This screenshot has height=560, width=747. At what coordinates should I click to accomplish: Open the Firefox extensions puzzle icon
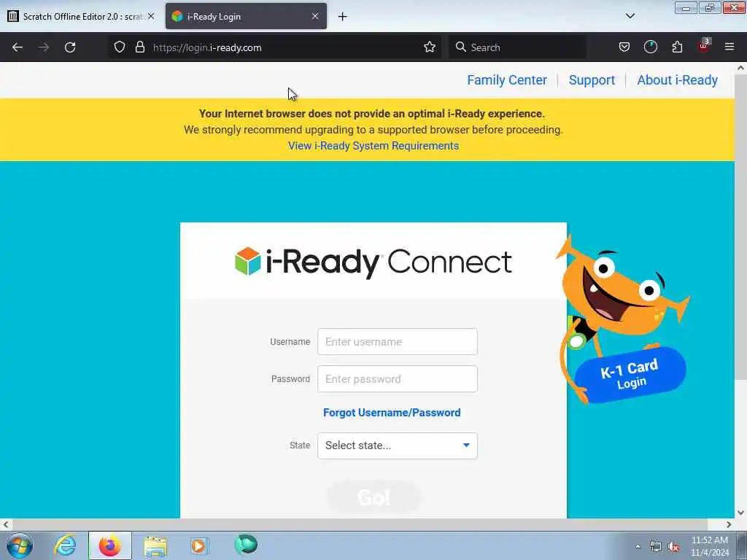pyautogui.click(x=677, y=47)
